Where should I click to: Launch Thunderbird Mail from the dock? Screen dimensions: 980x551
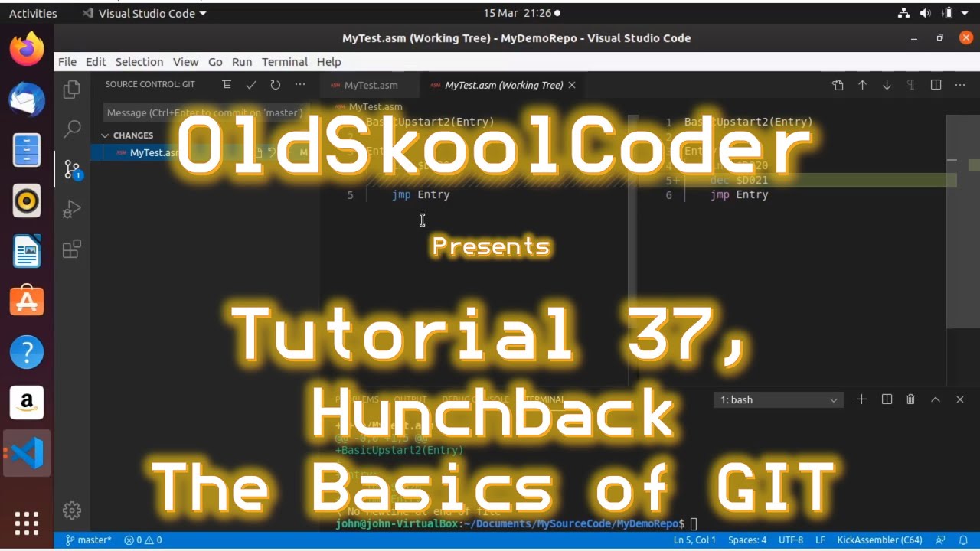27,99
